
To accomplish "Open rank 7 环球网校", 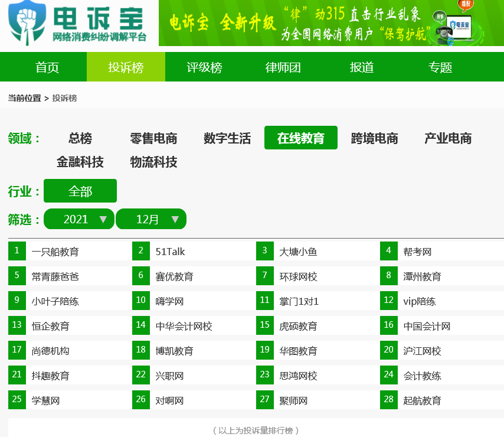I will [298, 276].
